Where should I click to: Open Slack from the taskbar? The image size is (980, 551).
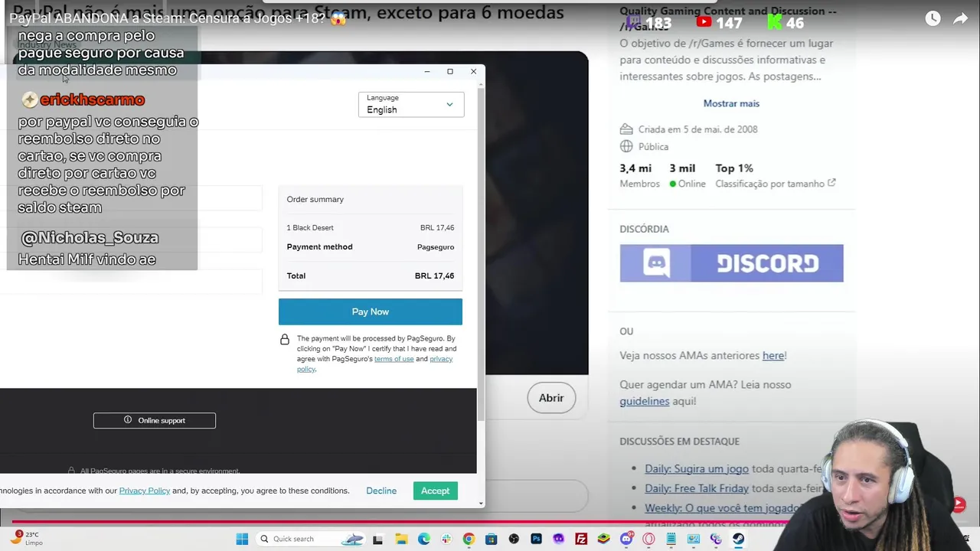[x=446, y=539]
